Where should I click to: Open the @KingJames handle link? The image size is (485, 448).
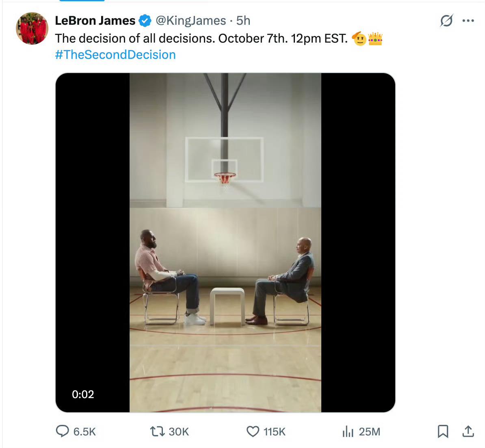point(191,21)
